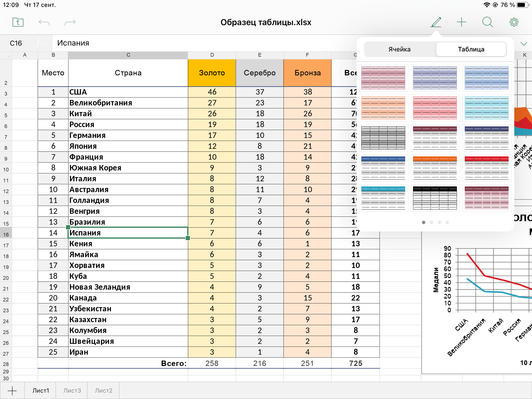Add a new sheet with plus button
This screenshot has width=532, height=399.
click(x=12, y=391)
